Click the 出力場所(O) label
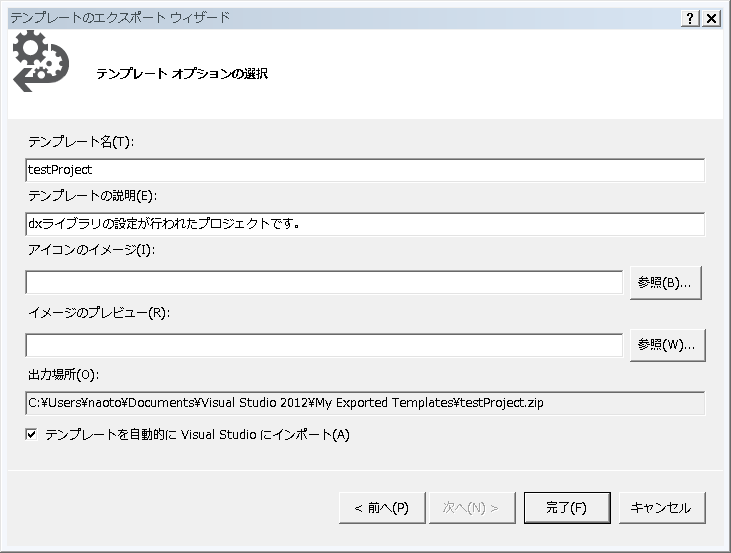The height and width of the screenshot is (553, 731). (63, 374)
